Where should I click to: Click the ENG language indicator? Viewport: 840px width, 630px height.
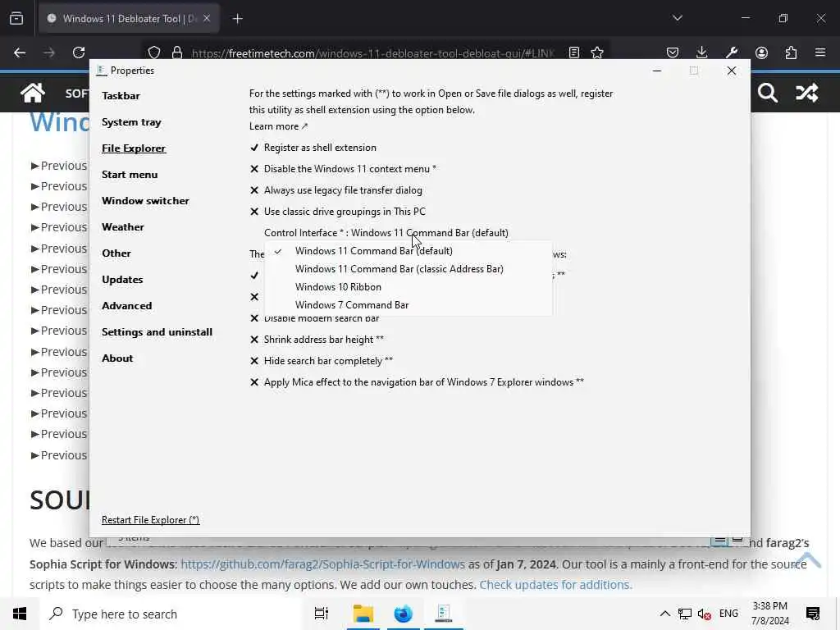[x=728, y=614]
